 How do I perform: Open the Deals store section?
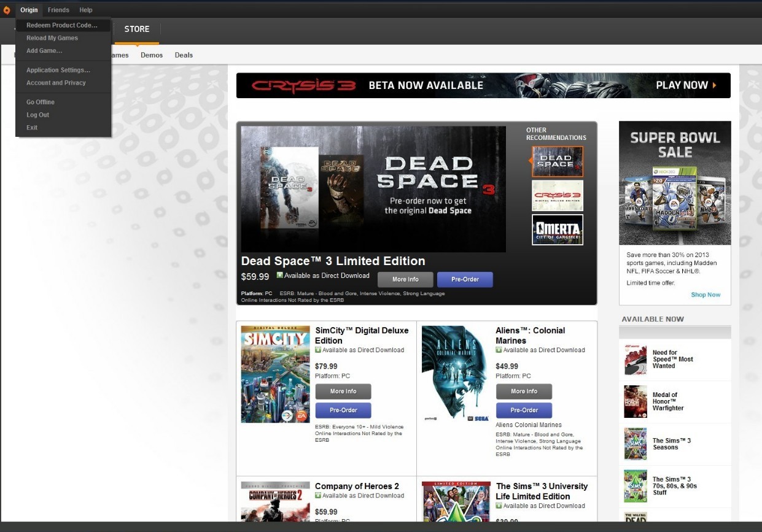point(184,55)
